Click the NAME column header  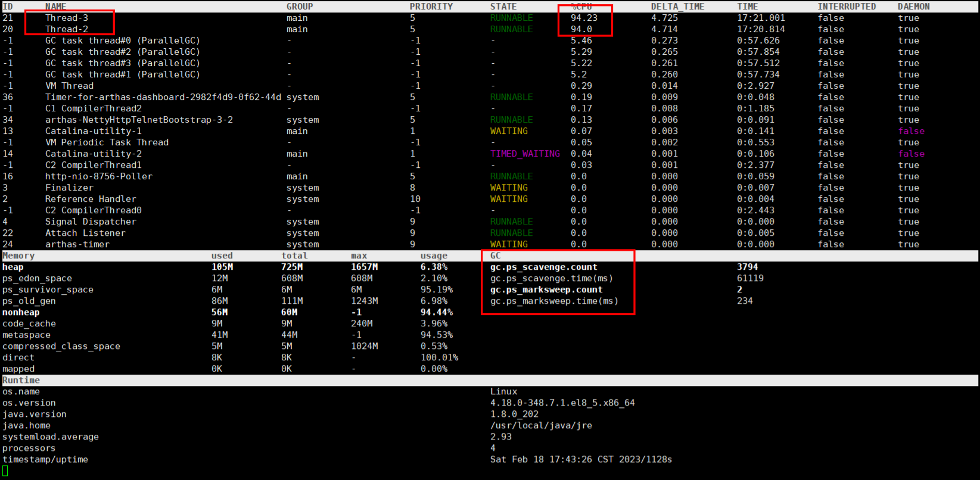56,7
